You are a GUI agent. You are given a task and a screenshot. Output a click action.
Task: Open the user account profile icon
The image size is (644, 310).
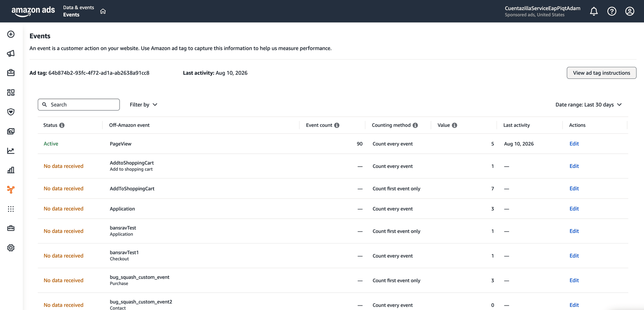coord(630,11)
